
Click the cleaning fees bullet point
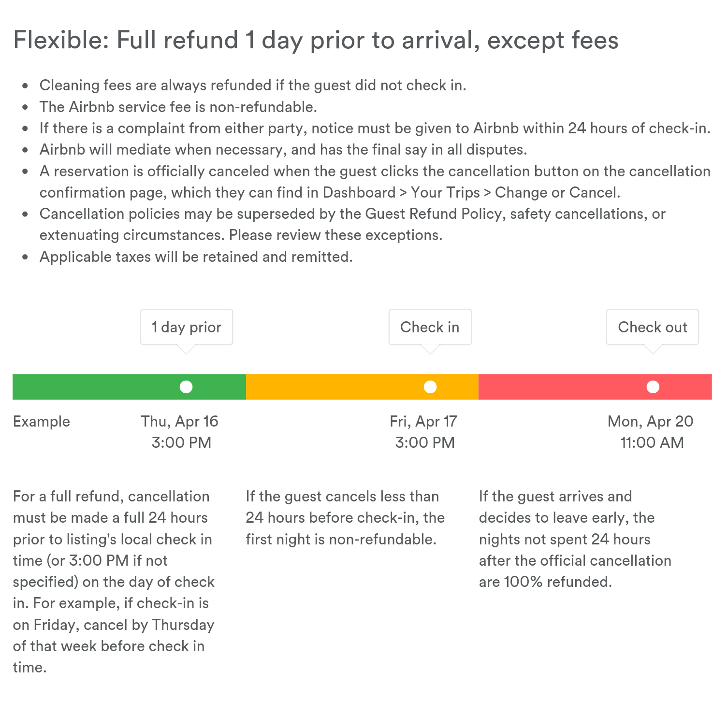[x=252, y=86]
